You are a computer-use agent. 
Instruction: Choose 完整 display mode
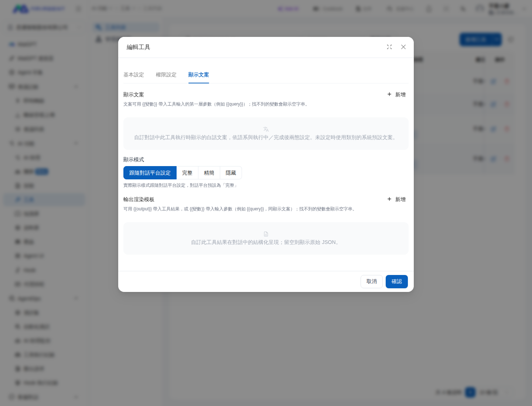tap(187, 173)
